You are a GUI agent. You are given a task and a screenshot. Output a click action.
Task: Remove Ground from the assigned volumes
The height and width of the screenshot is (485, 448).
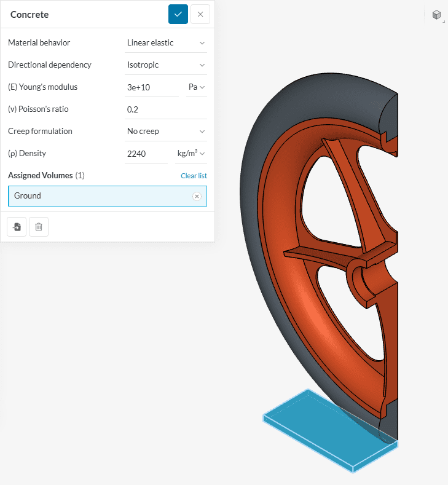(197, 196)
